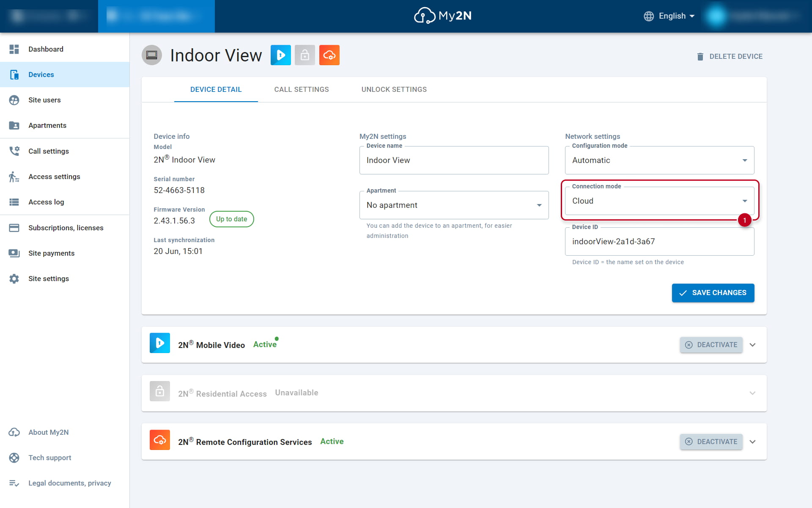Click the Indoor View page title

(x=216, y=55)
